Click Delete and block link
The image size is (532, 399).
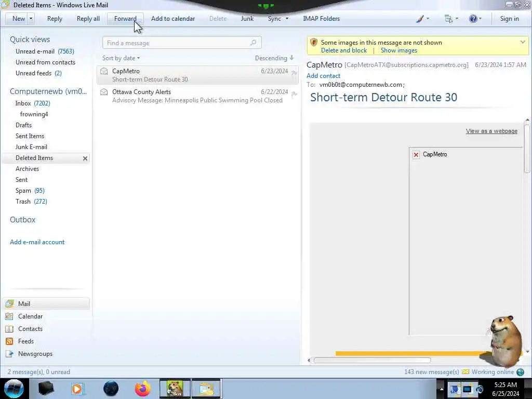click(x=344, y=50)
